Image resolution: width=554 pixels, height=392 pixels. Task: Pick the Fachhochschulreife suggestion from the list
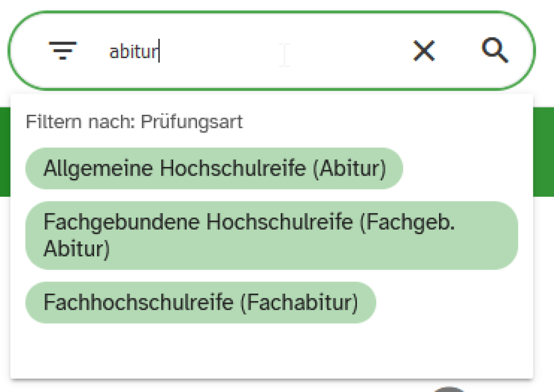coord(201,303)
